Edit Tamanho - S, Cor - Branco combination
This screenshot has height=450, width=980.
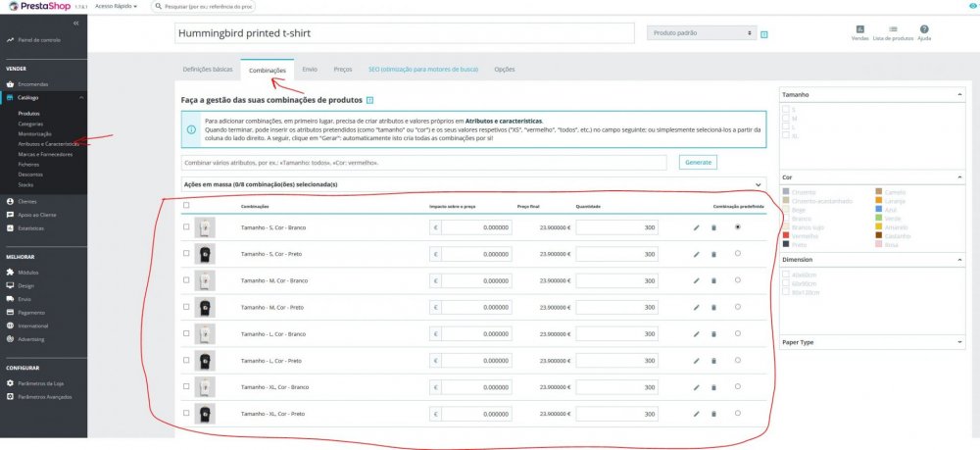point(696,228)
